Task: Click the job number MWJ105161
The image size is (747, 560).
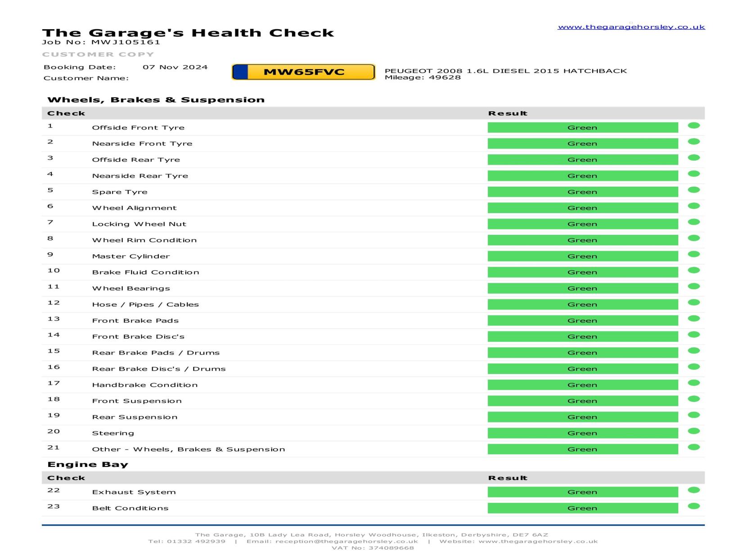Action: click(126, 42)
